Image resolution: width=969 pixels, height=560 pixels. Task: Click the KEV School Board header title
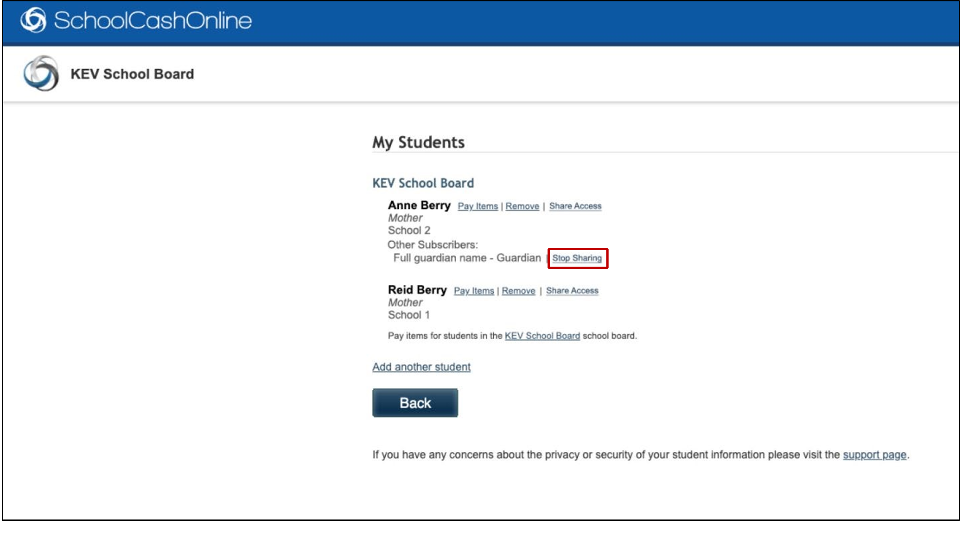pyautogui.click(x=132, y=74)
